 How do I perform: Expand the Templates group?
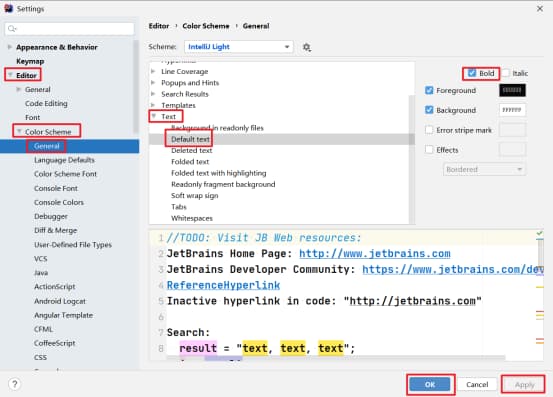(x=153, y=105)
